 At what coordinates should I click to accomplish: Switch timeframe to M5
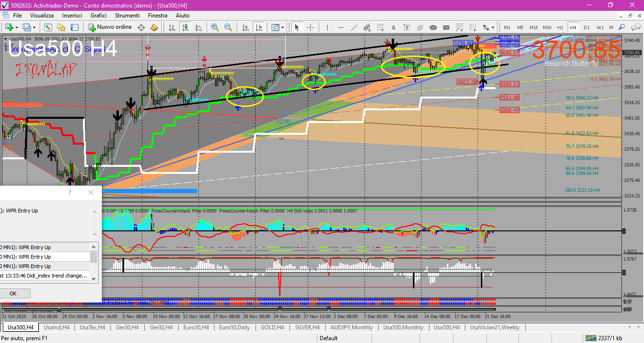[x=520, y=27]
